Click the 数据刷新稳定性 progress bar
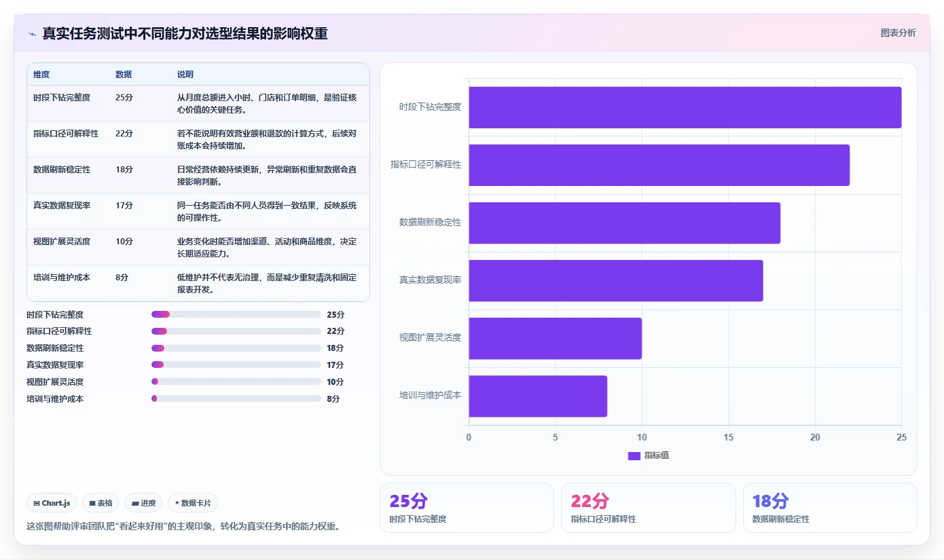944x560 pixels. click(x=236, y=348)
